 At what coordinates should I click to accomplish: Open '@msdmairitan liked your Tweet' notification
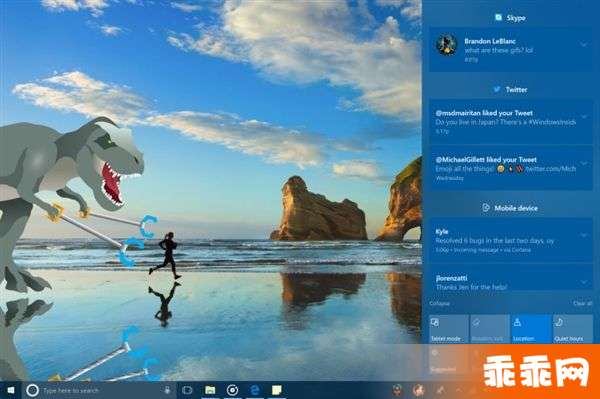(x=510, y=122)
